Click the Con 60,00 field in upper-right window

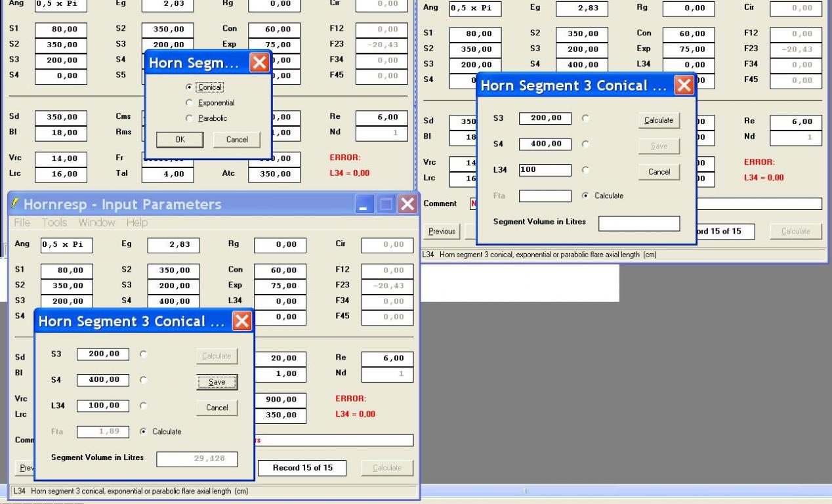click(x=689, y=33)
